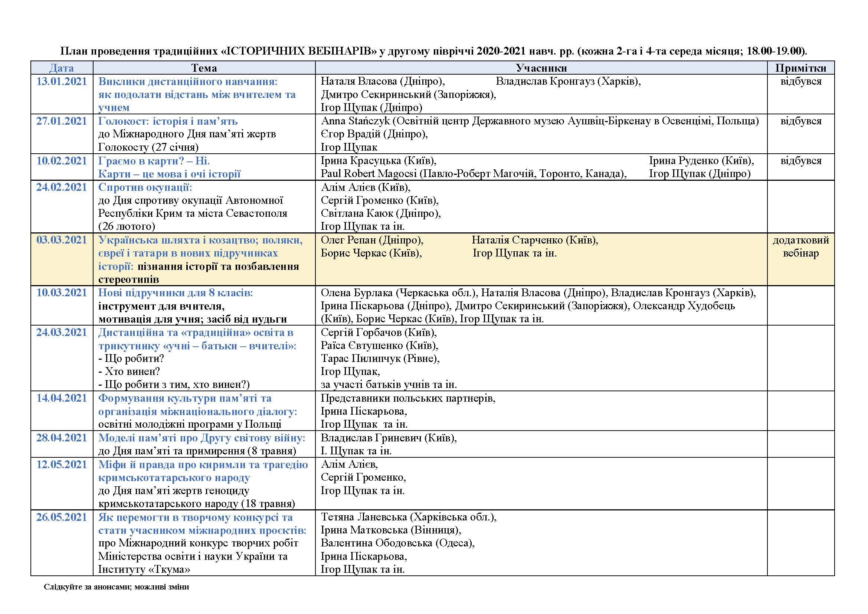Click participant "Тетяна Ланевська (Харківська обл.),"
Image resolution: width=868 pixels, height=614 pixels.
click(x=409, y=517)
